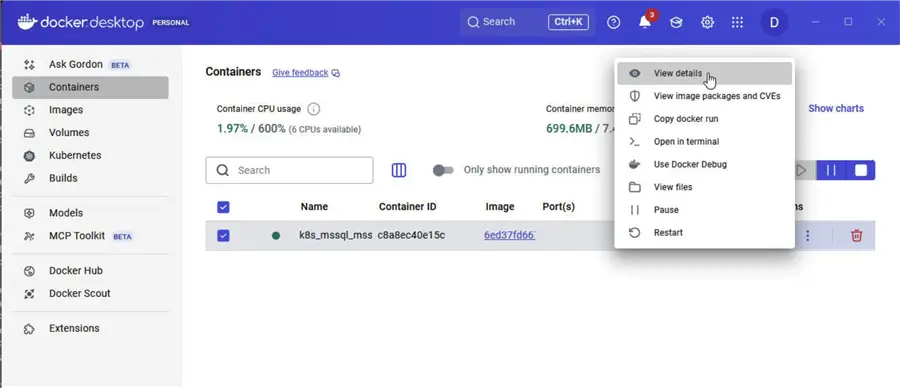This screenshot has height=388, width=900.
Task: Click the green running status dot
Action: [x=276, y=235]
